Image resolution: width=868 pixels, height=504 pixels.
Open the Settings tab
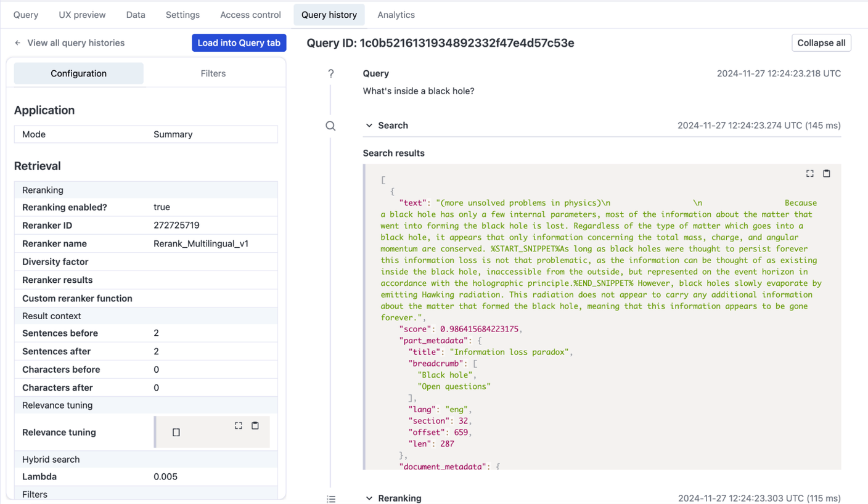[182, 15]
